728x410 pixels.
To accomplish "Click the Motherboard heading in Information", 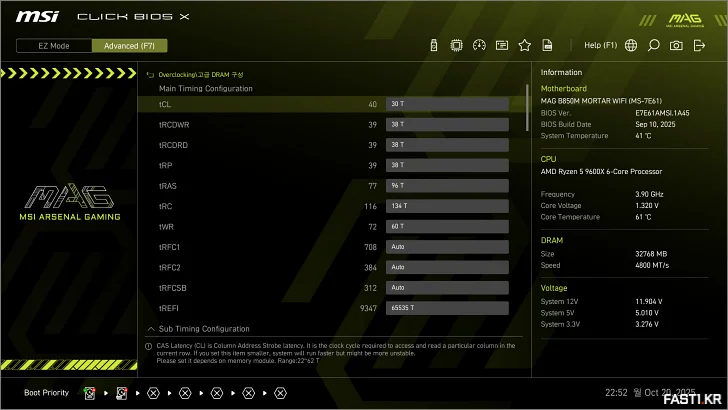I will coord(564,89).
